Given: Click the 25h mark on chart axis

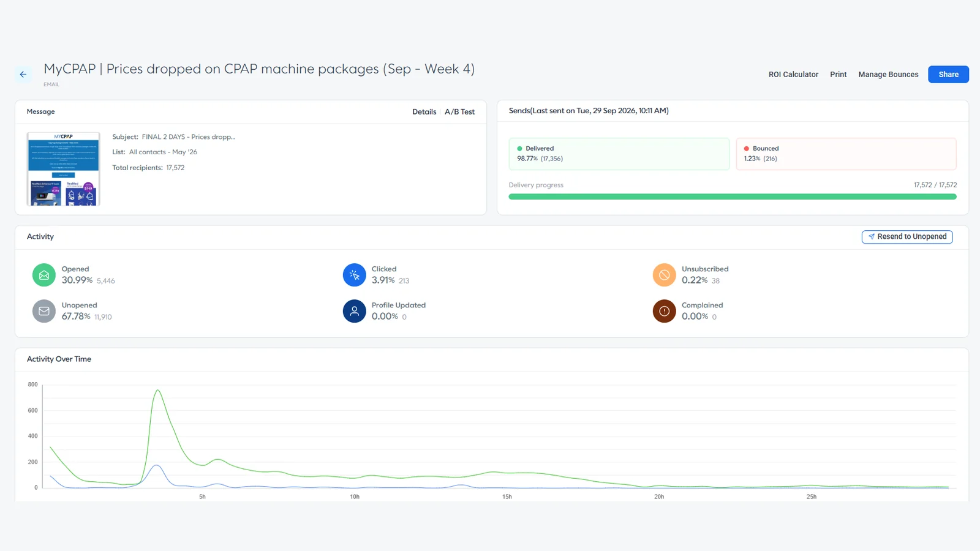Looking at the screenshot, I should [x=812, y=497].
